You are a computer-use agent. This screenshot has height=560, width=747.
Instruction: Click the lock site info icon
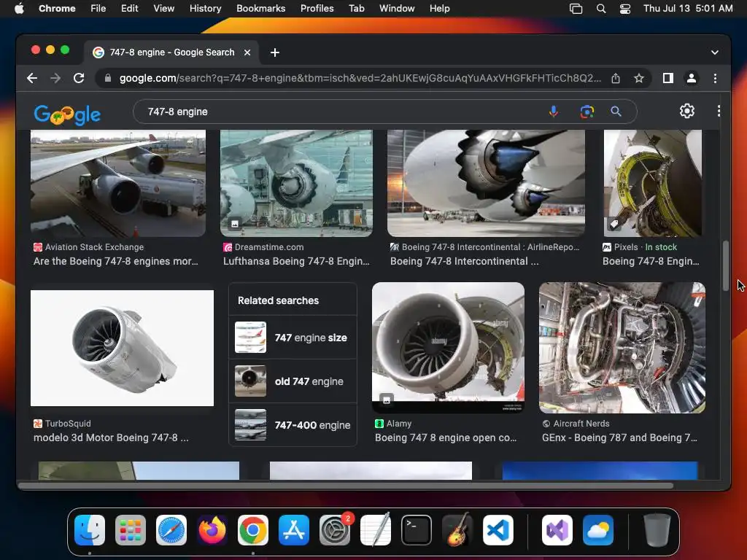tap(108, 78)
